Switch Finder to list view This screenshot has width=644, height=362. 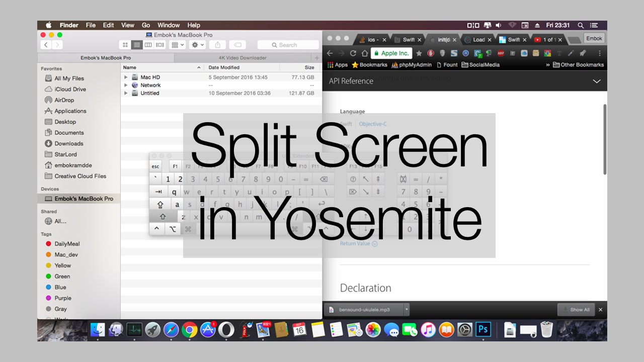coord(136,45)
